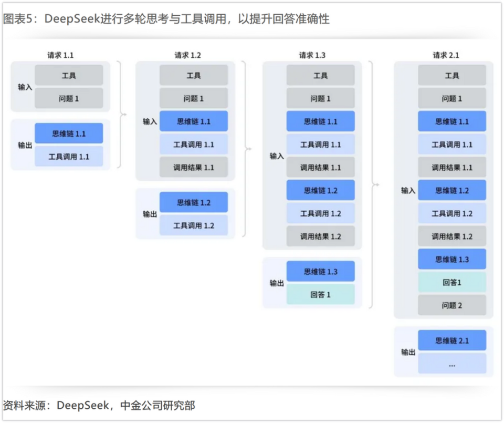
Task: Click the 工具调用 1.1 input block in 请求 1.2
Action: click(194, 145)
